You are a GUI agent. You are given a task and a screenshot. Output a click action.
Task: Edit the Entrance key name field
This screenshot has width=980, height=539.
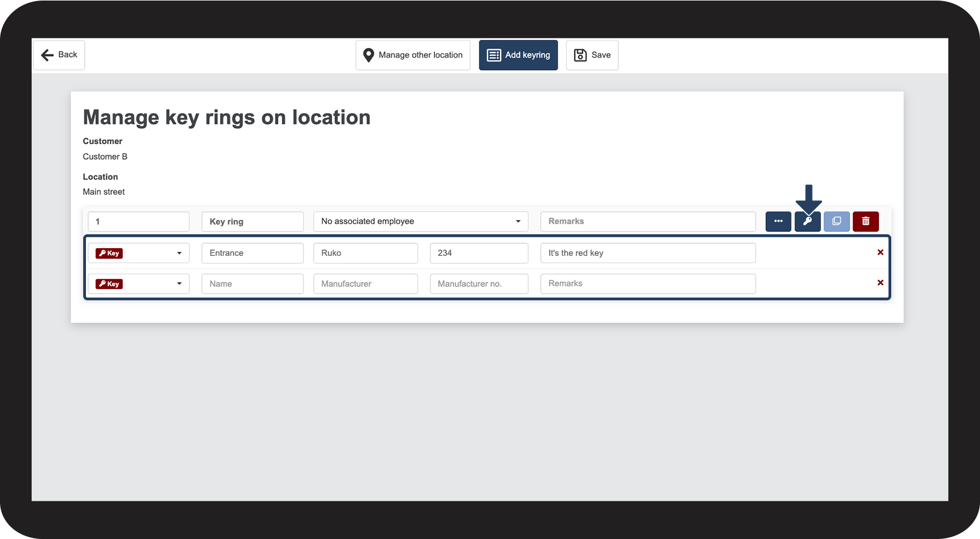pyautogui.click(x=252, y=253)
